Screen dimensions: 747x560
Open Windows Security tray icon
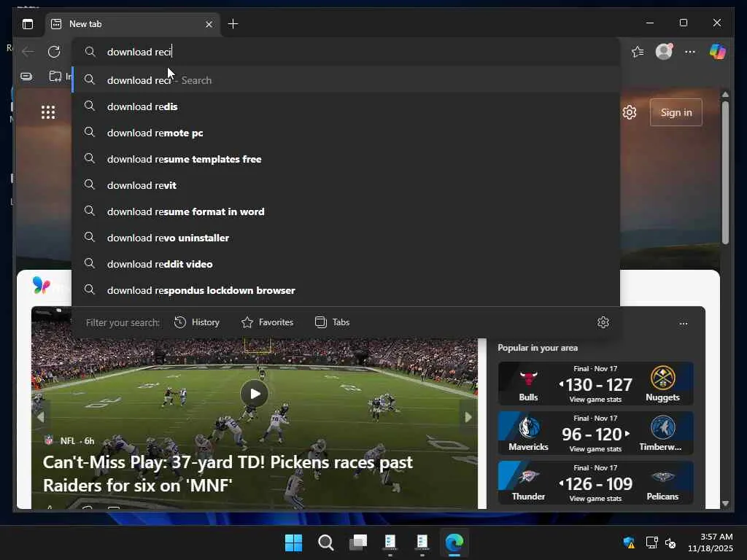click(629, 542)
